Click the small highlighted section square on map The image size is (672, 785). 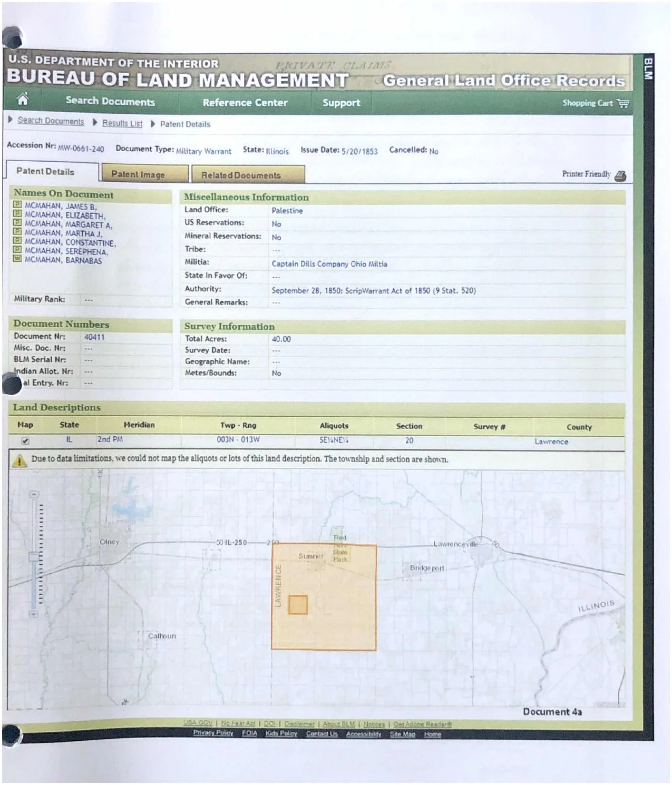pyautogui.click(x=298, y=605)
